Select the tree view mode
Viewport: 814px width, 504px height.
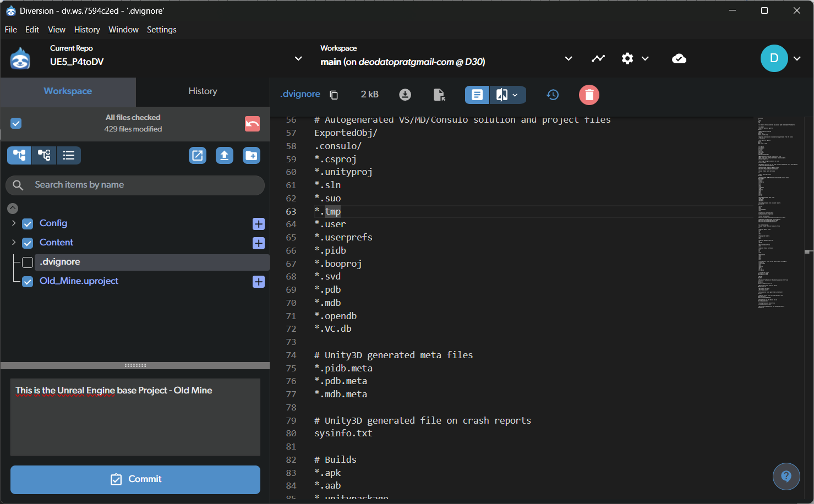(x=19, y=156)
